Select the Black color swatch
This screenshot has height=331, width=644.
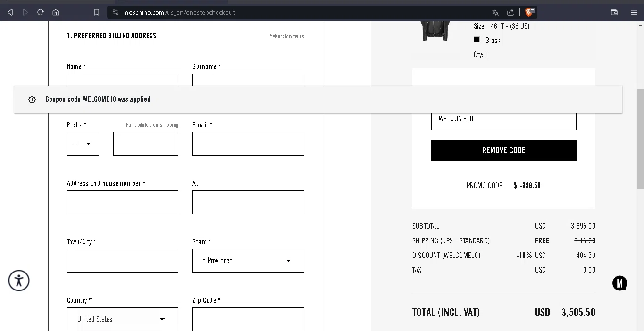click(x=477, y=40)
